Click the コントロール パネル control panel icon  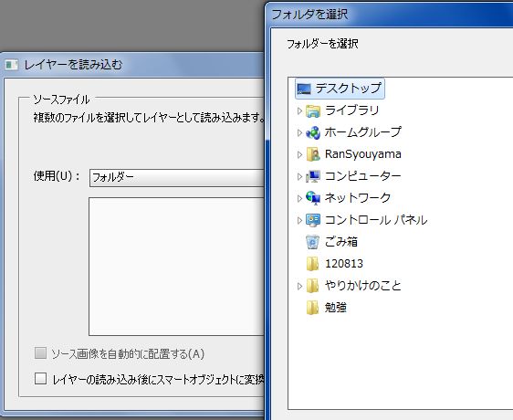[313, 220]
